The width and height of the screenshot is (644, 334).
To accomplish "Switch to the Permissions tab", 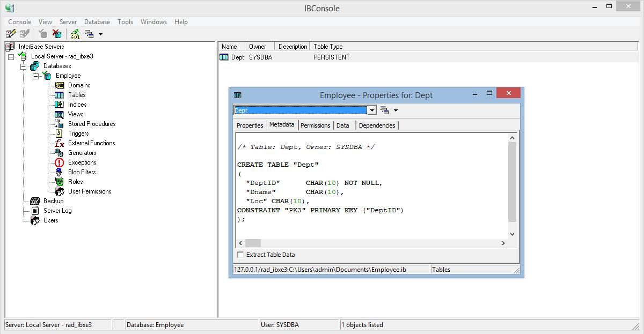I will pyautogui.click(x=315, y=125).
